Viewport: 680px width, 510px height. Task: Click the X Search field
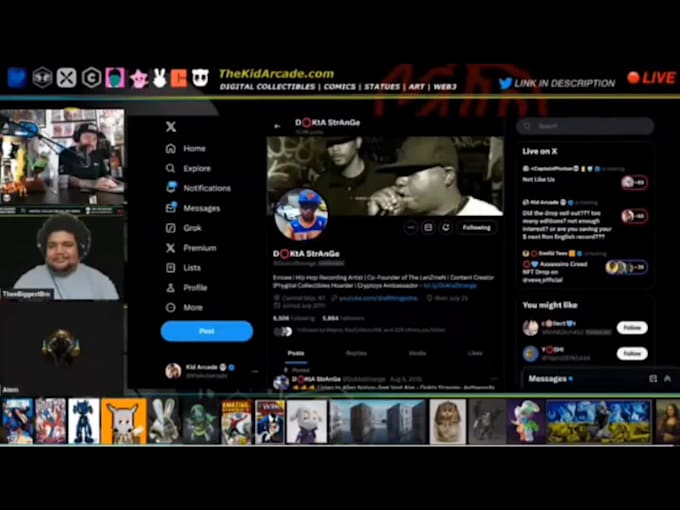[585, 126]
